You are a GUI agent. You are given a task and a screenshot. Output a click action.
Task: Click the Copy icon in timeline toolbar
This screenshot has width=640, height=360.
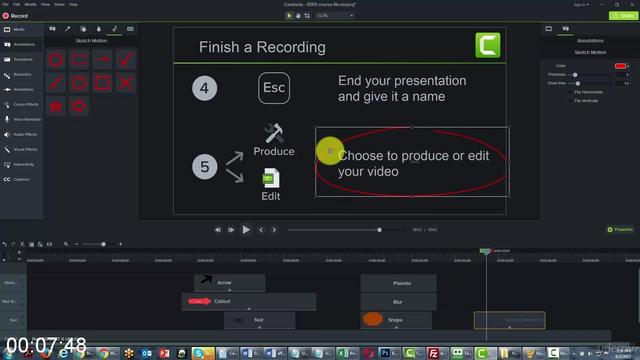coord(31,244)
